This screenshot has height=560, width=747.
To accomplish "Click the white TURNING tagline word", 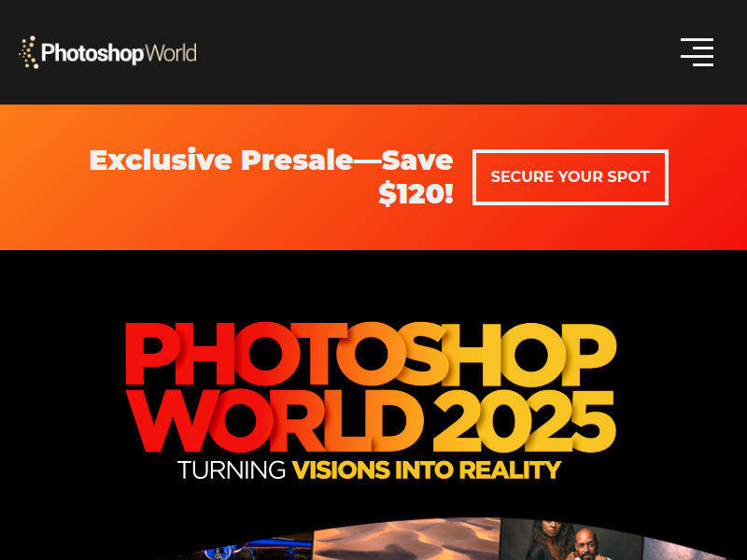I will coord(232,470).
